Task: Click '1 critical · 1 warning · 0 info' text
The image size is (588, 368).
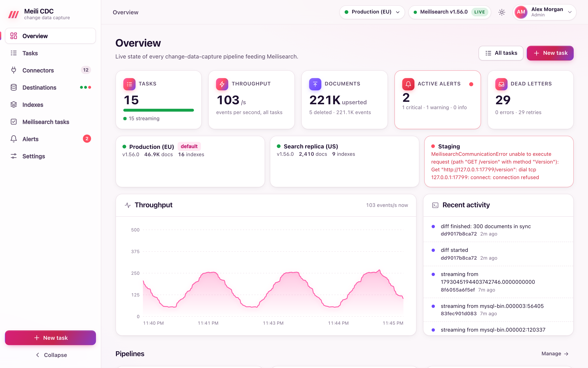Action: pyautogui.click(x=434, y=107)
